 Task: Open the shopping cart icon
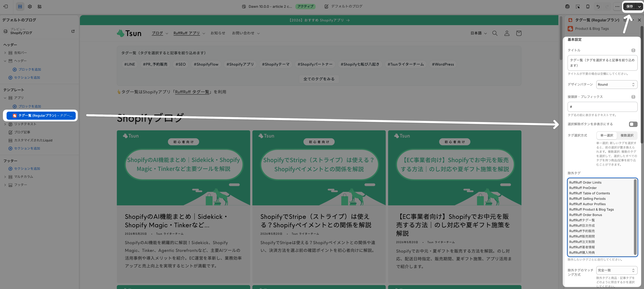(x=519, y=33)
